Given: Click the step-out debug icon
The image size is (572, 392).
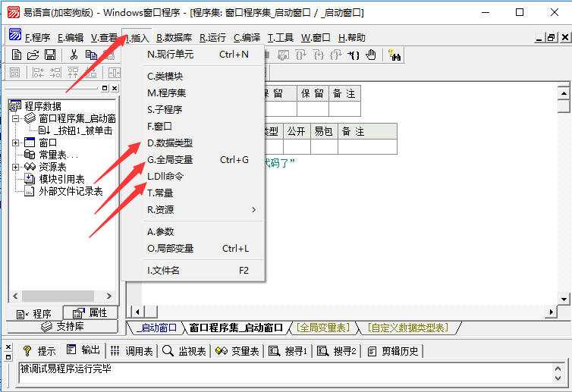Looking at the screenshot, I should pyautogui.click(x=335, y=55).
